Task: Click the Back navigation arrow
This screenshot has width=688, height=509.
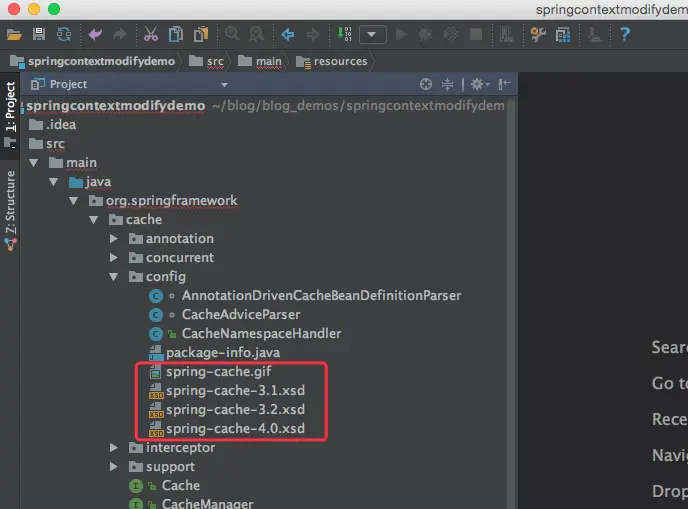Action: tap(288, 34)
